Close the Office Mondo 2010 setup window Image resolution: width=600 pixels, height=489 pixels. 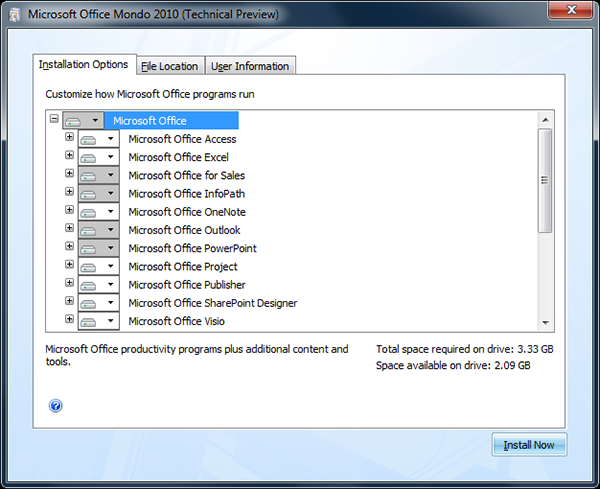[571, 10]
